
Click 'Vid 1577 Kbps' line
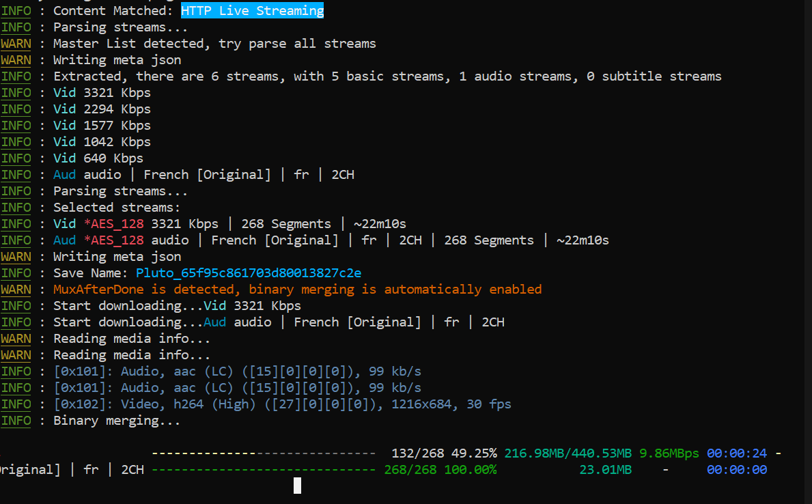coord(102,126)
